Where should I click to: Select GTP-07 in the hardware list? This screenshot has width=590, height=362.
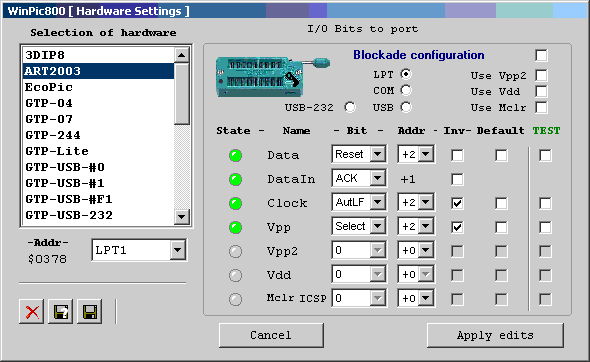(98, 119)
